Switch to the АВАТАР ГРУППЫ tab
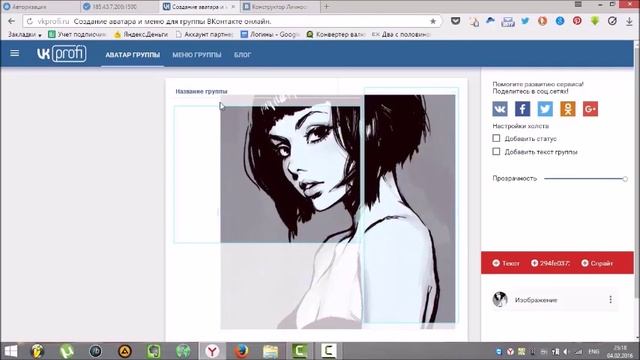 (133, 55)
